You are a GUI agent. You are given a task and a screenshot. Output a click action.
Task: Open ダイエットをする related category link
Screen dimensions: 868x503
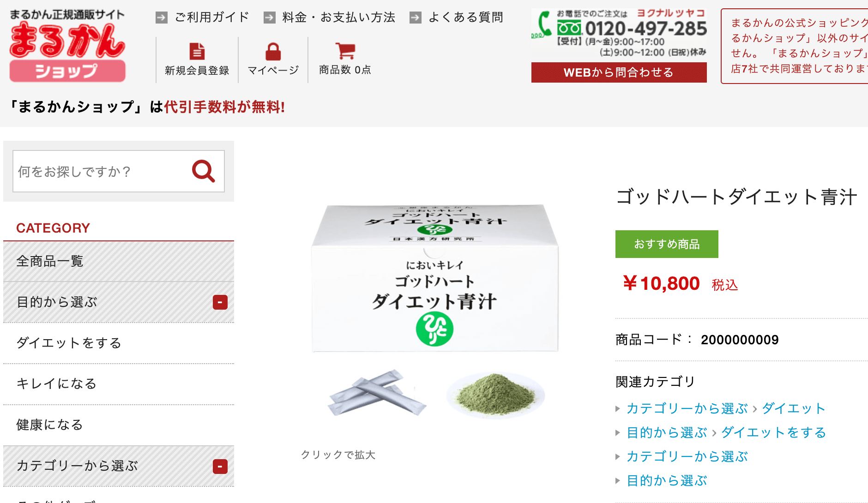(x=774, y=432)
